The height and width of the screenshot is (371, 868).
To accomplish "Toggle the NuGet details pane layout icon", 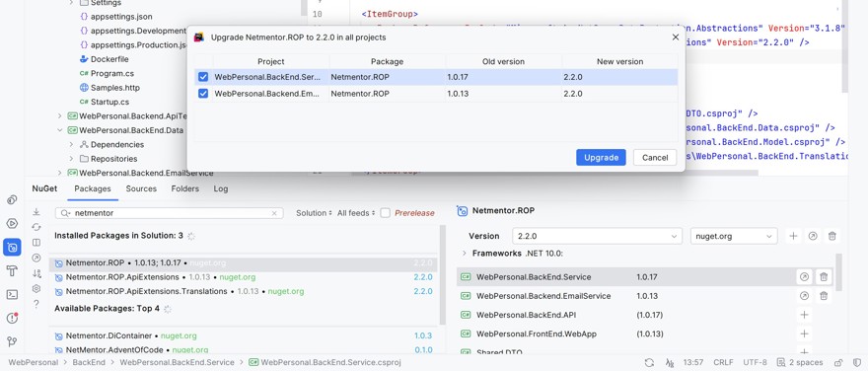I will coord(36,243).
